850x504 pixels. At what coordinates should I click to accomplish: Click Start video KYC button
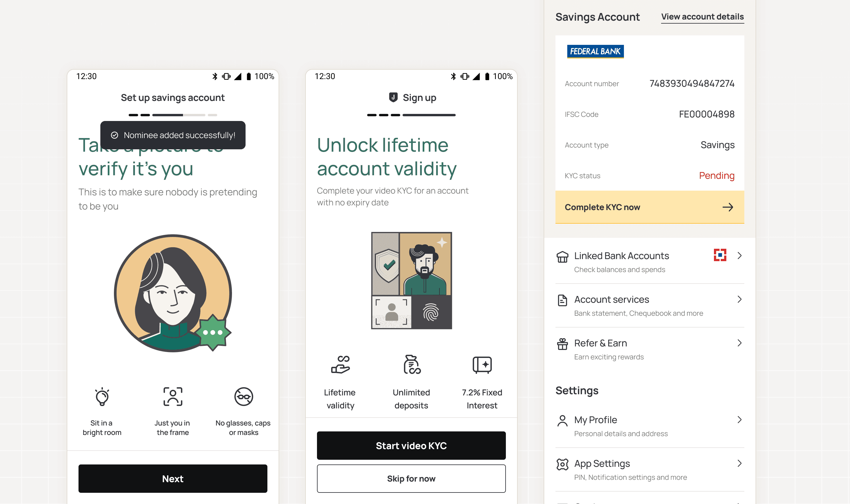click(x=411, y=446)
